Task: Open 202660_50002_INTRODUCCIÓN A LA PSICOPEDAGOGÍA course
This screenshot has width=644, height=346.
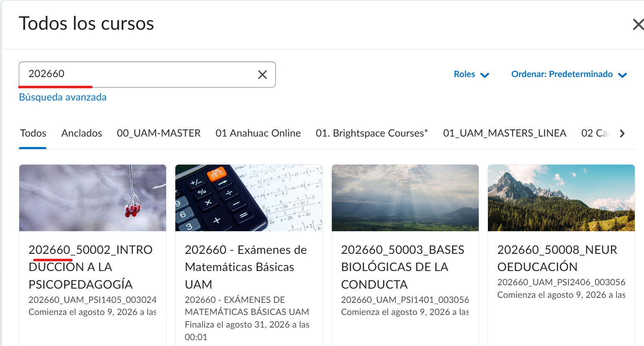Action: click(x=90, y=267)
